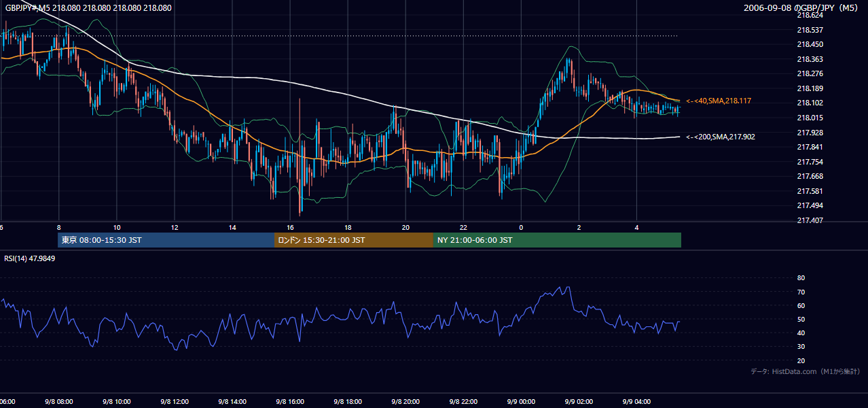Click hour tick 16 under the price chart
Screen dimensions: 868x408
pyautogui.click(x=290, y=227)
